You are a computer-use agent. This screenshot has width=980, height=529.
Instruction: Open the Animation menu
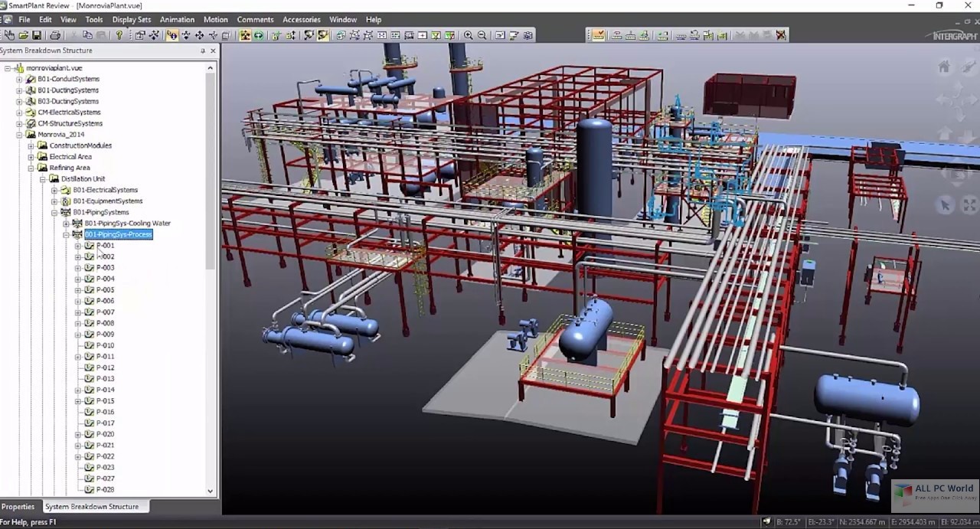pyautogui.click(x=177, y=19)
